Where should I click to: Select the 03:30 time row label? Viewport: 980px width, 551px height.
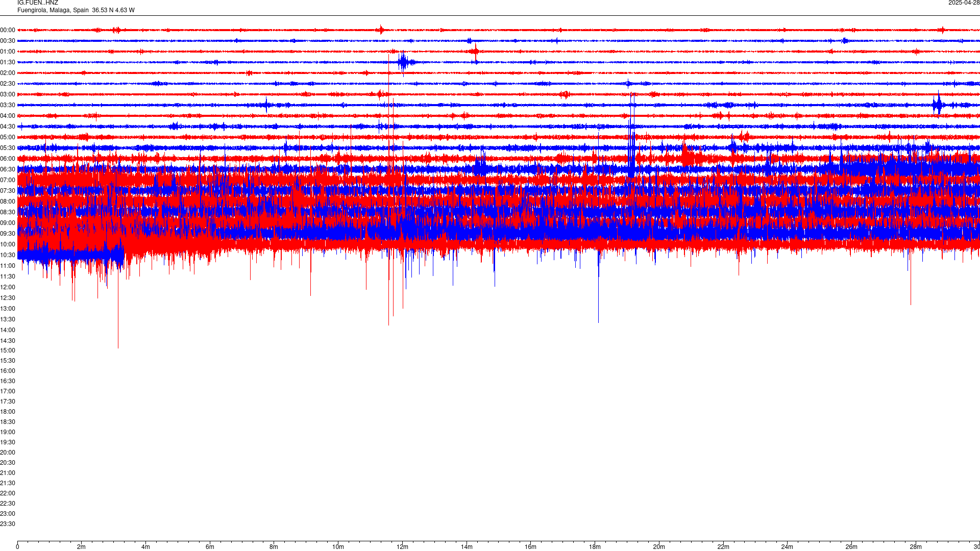tap(8, 105)
